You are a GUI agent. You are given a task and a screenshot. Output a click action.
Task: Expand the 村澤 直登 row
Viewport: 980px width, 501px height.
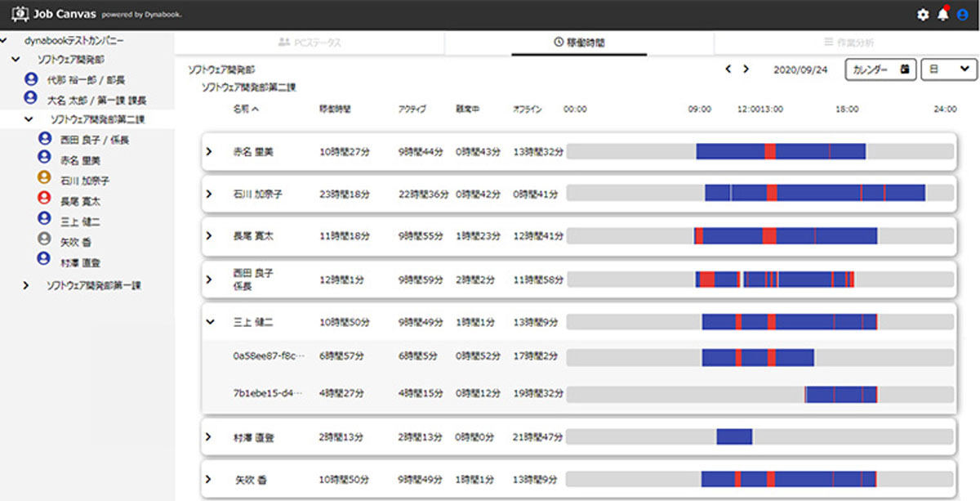click(x=209, y=437)
